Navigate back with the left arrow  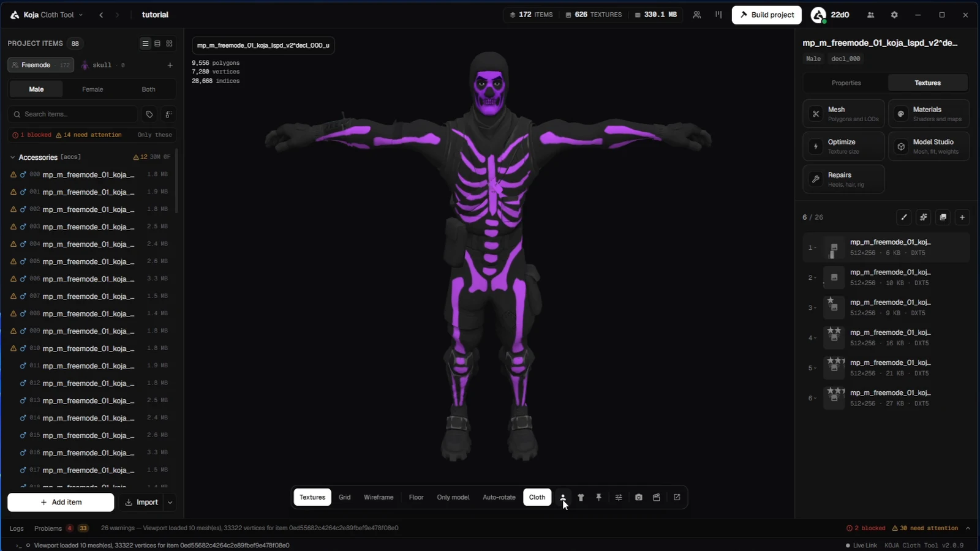(x=101, y=15)
